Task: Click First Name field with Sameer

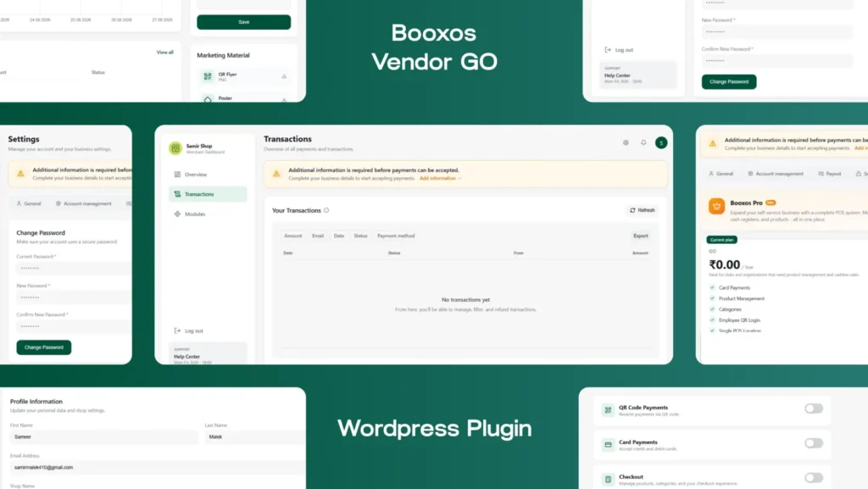Action: (x=103, y=437)
